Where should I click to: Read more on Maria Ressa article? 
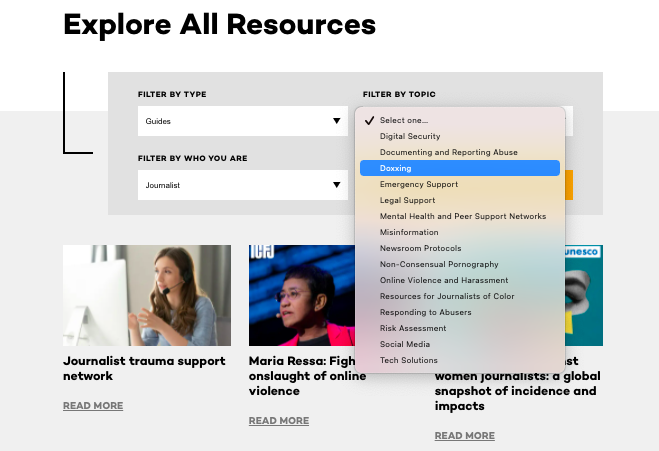[x=279, y=421]
